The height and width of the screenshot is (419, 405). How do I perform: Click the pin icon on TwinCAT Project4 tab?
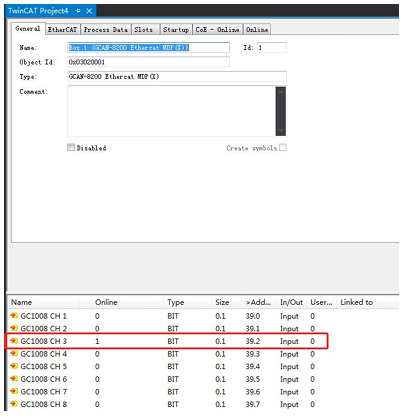(x=78, y=11)
